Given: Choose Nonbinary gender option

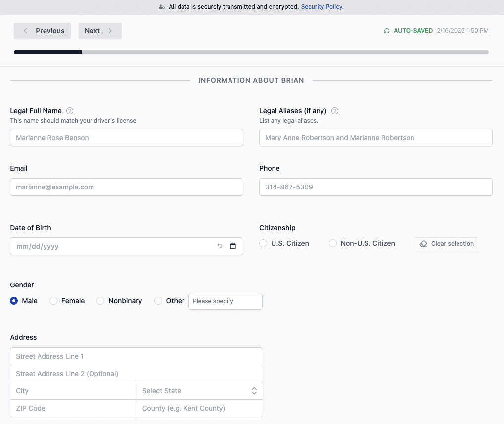Looking at the screenshot, I should 100,301.
